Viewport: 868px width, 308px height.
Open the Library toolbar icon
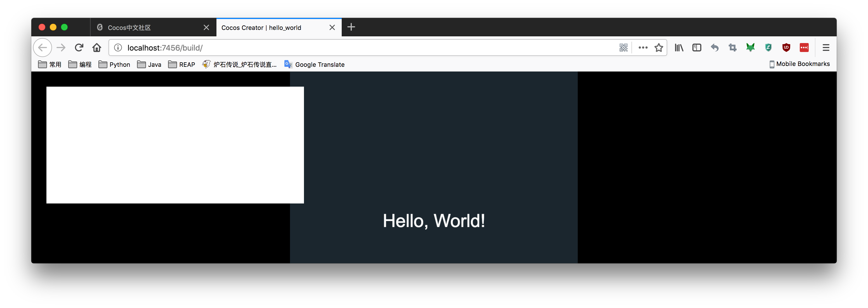point(679,48)
